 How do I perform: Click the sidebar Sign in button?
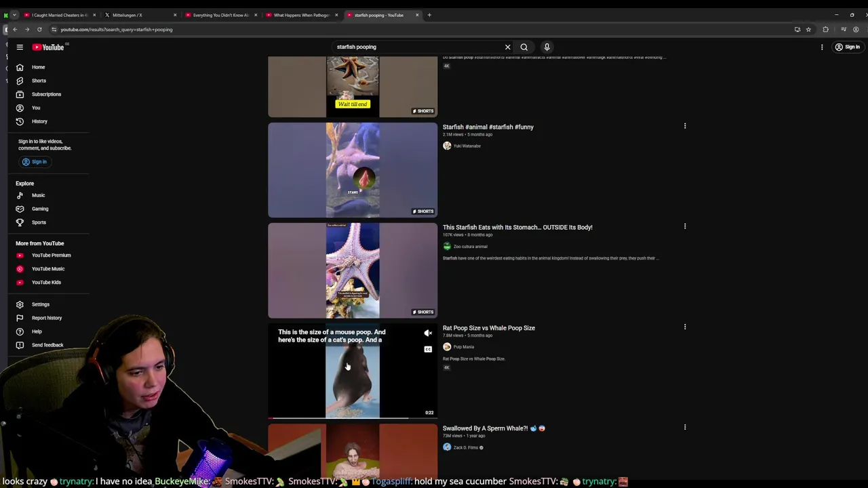(34, 162)
